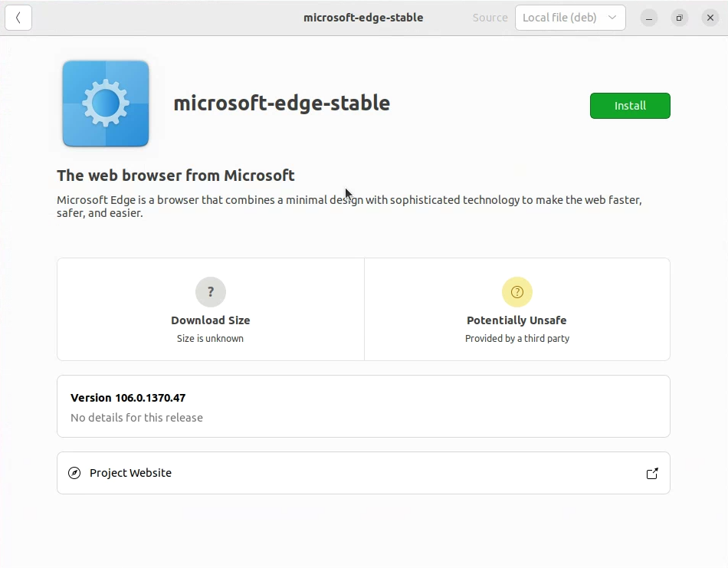Select the Source label in the header
728x568 pixels.
coord(490,17)
